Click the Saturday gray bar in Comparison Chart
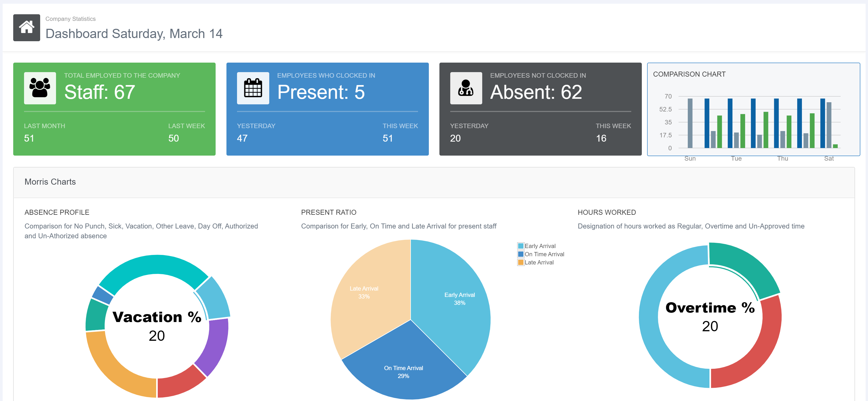 (x=829, y=125)
